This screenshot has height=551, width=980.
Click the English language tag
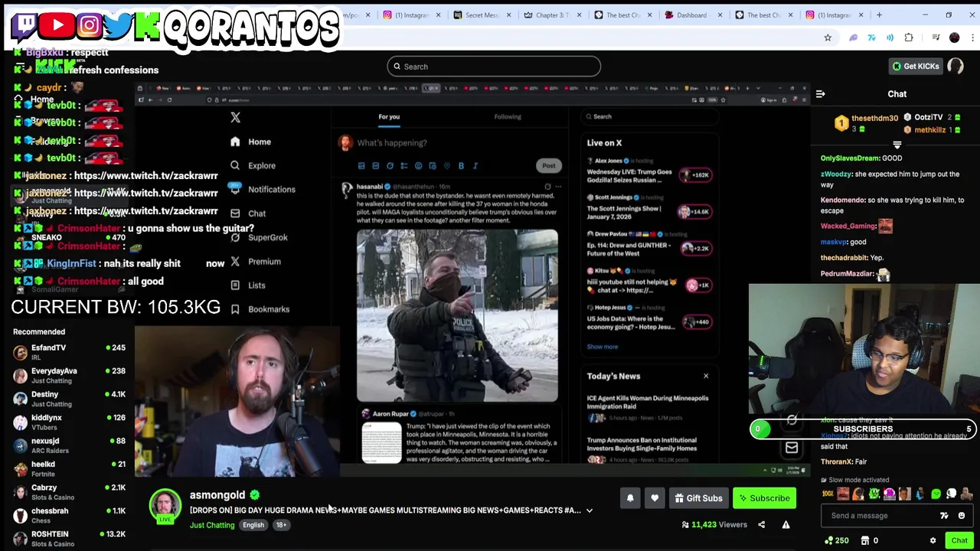[x=253, y=525]
